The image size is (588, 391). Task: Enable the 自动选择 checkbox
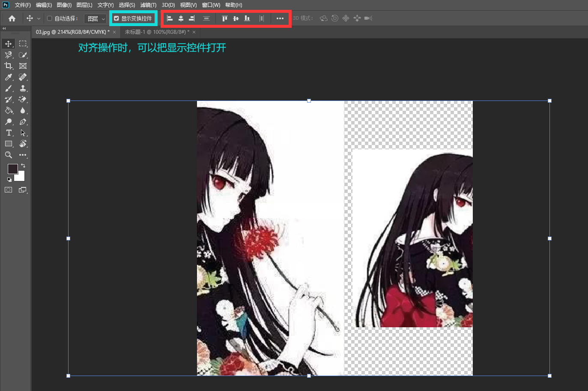point(50,18)
